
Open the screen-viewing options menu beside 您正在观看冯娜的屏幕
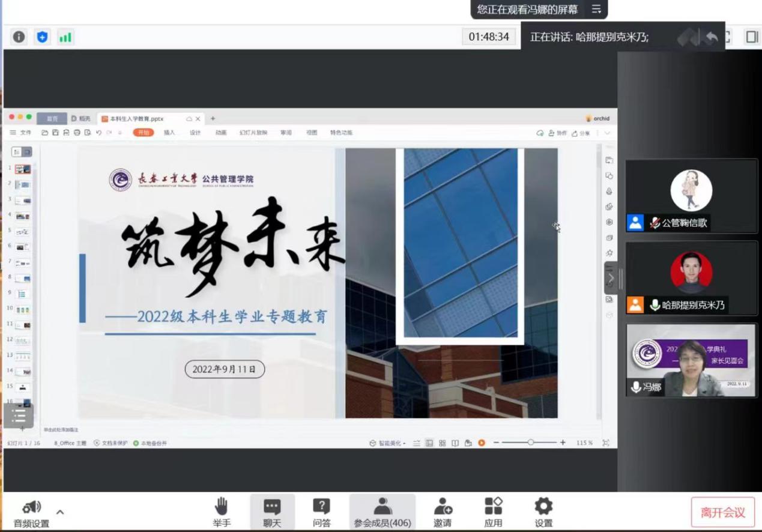point(596,9)
